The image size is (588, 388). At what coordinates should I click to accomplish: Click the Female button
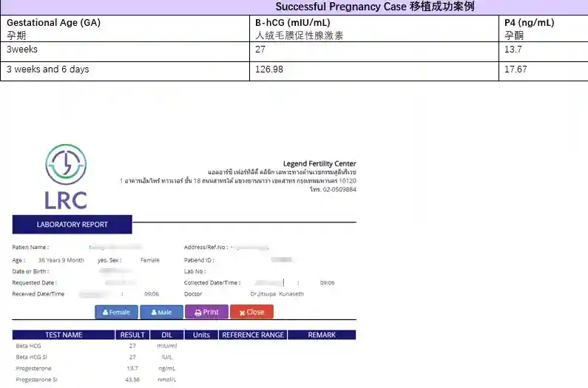pos(116,312)
